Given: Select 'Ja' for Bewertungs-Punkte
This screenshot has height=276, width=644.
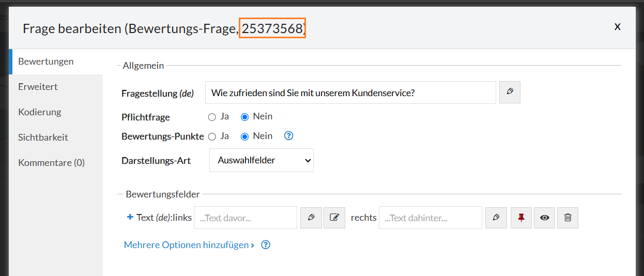Looking at the screenshot, I should tap(212, 137).
